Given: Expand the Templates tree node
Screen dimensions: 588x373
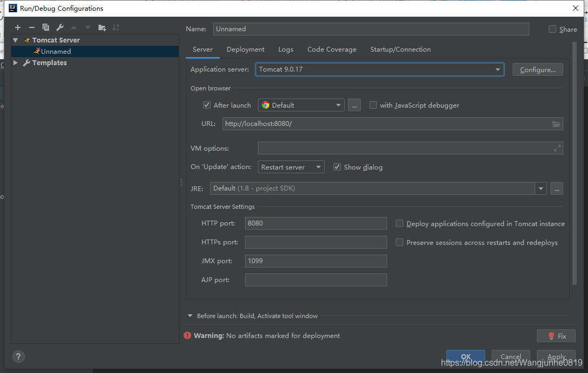Looking at the screenshot, I should (x=16, y=62).
